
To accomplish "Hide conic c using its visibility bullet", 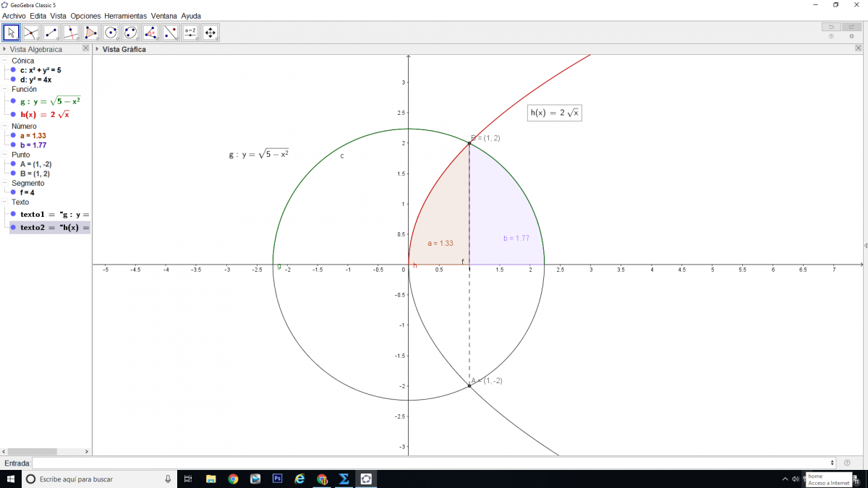I will [x=13, y=71].
